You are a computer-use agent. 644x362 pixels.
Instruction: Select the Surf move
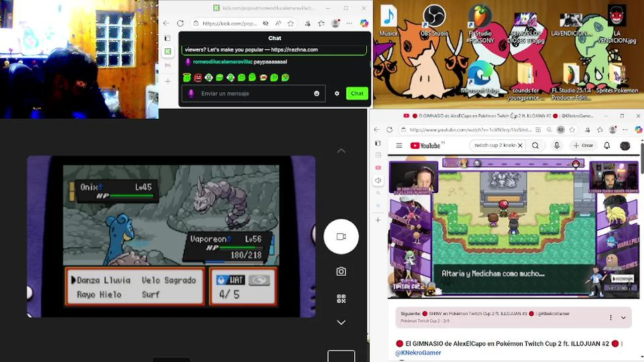[150, 294]
